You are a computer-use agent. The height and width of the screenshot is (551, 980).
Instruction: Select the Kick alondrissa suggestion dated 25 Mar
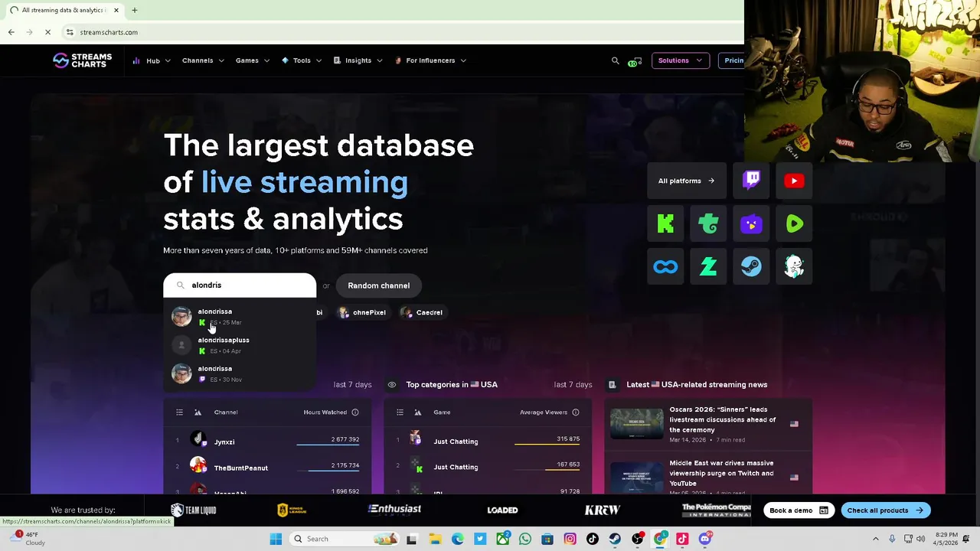[x=240, y=317]
